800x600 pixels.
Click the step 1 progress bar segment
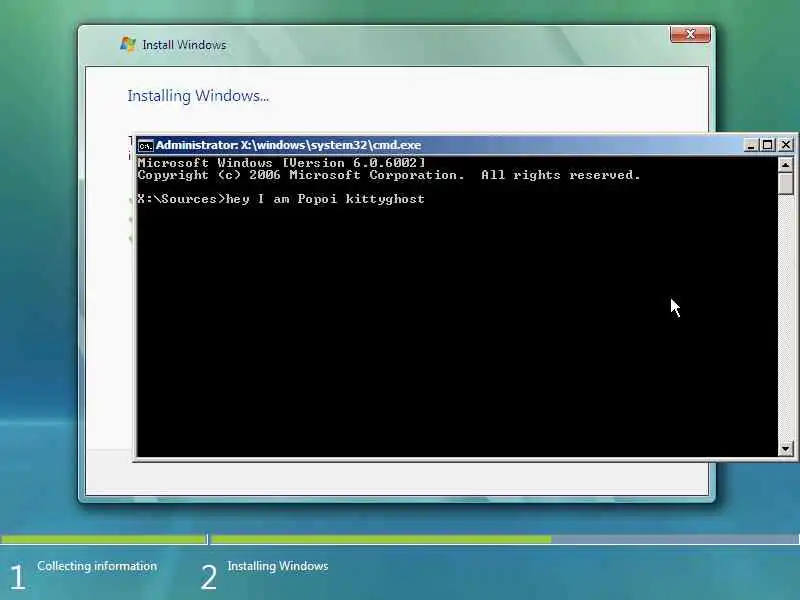pos(103,539)
